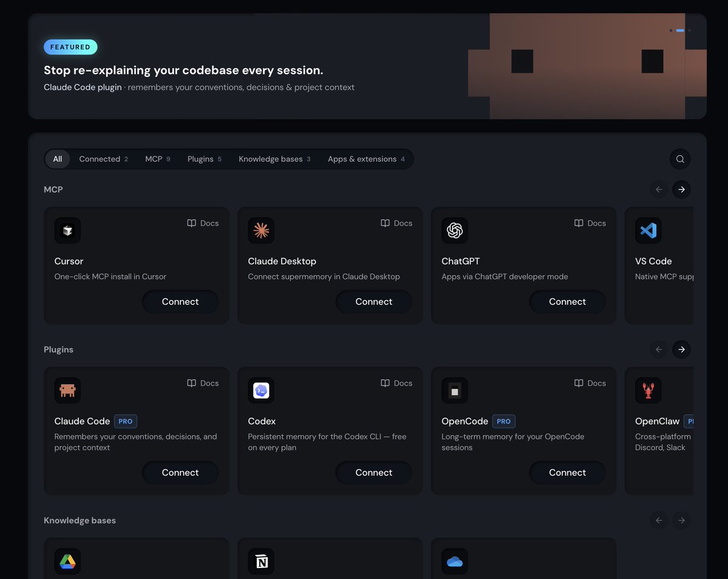
Task: Go to previous Plugins arrow
Action: tap(659, 349)
